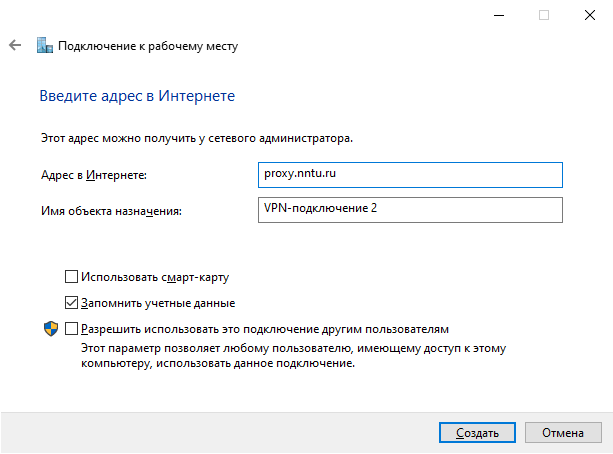Minimize the wizard window
613x454 pixels.
coord(499,15)
